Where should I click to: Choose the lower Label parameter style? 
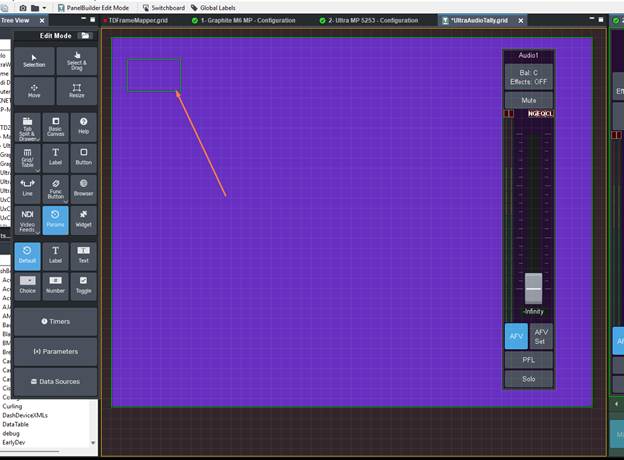[x=55, y=256]
